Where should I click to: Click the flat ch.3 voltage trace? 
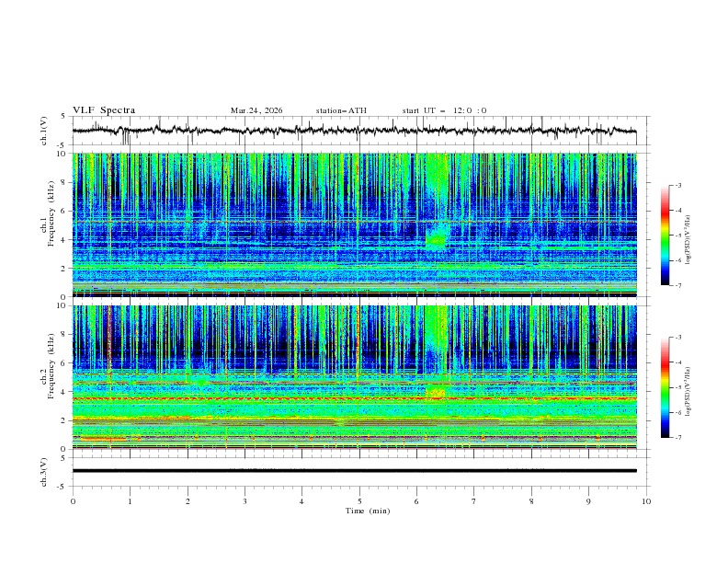pyautogui.click(x=354, y=471)
